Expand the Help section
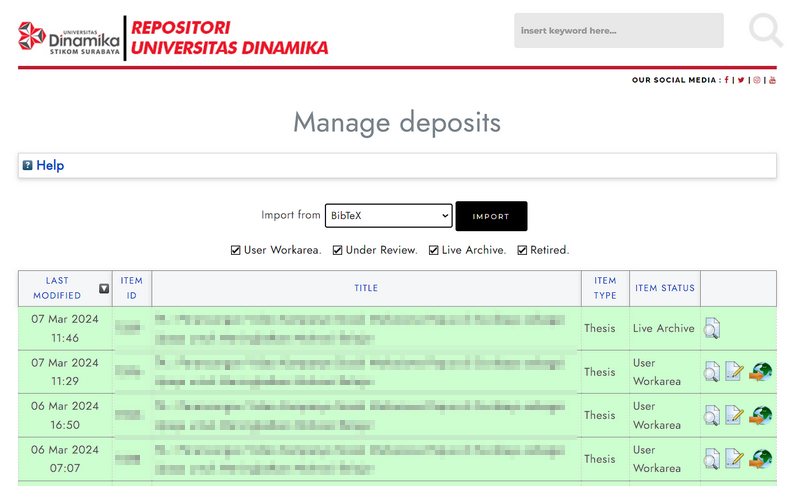This screenshot has width=800, height=486. pyautogui.click(x=50, y=165)
